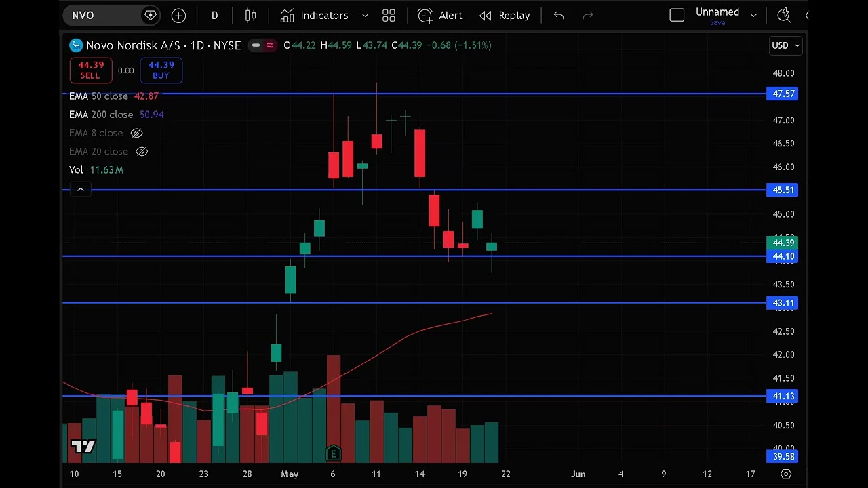Click the minus icon in the legend pill
Screen dimensions: 868x488
(x=256, y=45)
